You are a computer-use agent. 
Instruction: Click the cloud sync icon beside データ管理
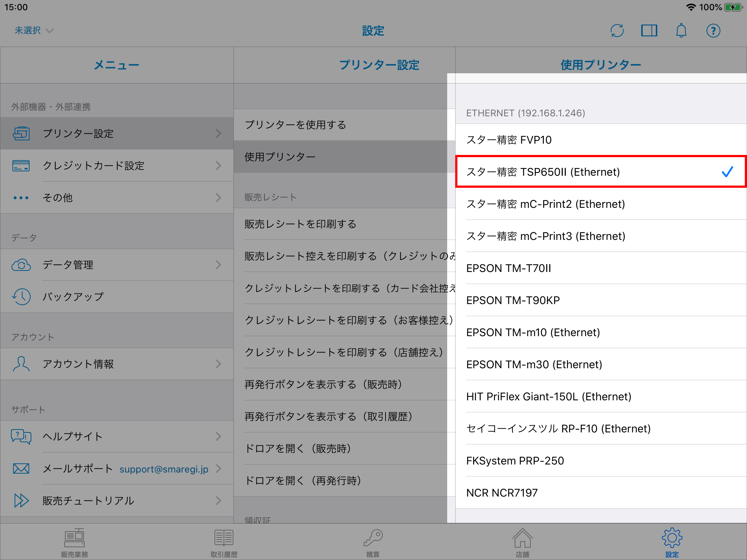click(21, 265)
